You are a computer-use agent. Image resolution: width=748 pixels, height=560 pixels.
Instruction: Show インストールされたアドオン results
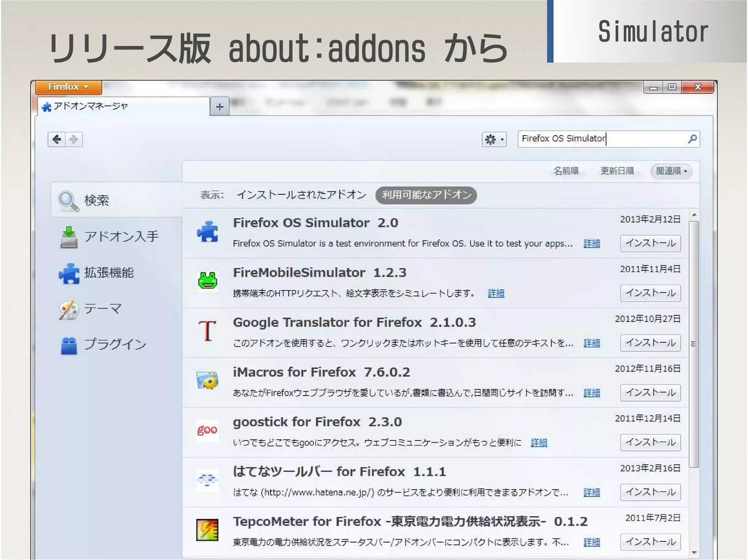[301, 195]
